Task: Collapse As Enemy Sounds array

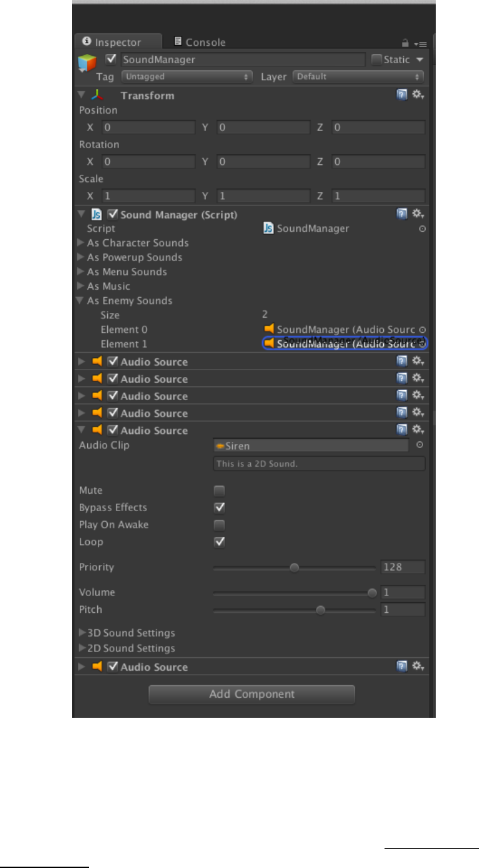Action: (x=81, y=300)
